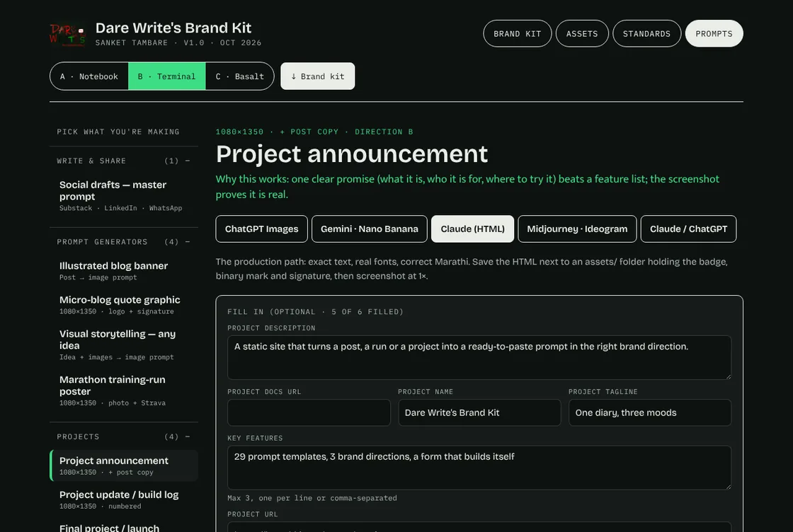Collapse the Projects section
The image size is (793, 532).
[188, 436]
